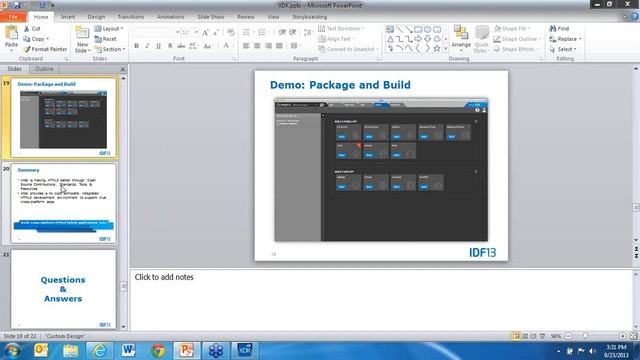Open the Font Color picker
Screen dimensions: 640x360
[x=227, y=46]
